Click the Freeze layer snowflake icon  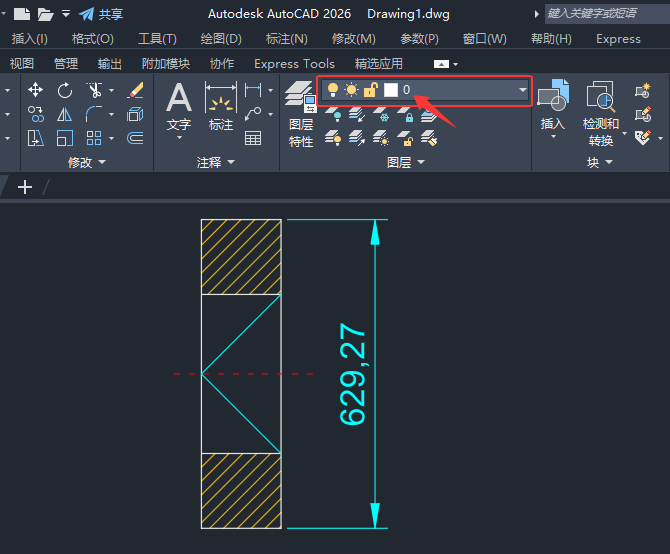click(x=381, y=114)
